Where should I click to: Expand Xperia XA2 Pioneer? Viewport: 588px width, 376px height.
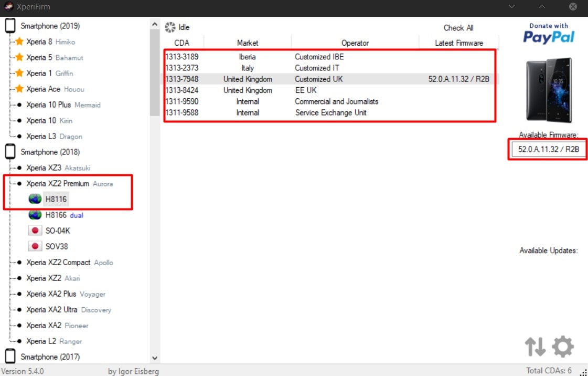coord(57,326)
